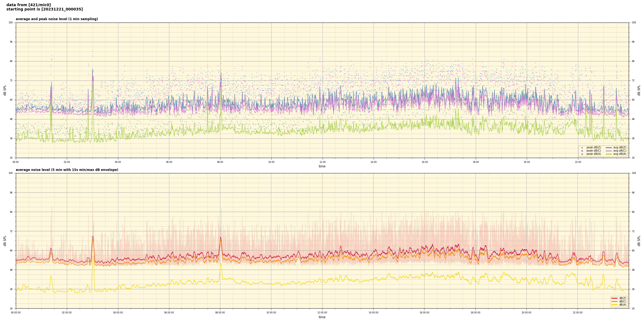Click the peak dB(A) legend marker
The height and width of the screenshot is (322, 644).
click(x=582, y=154)
